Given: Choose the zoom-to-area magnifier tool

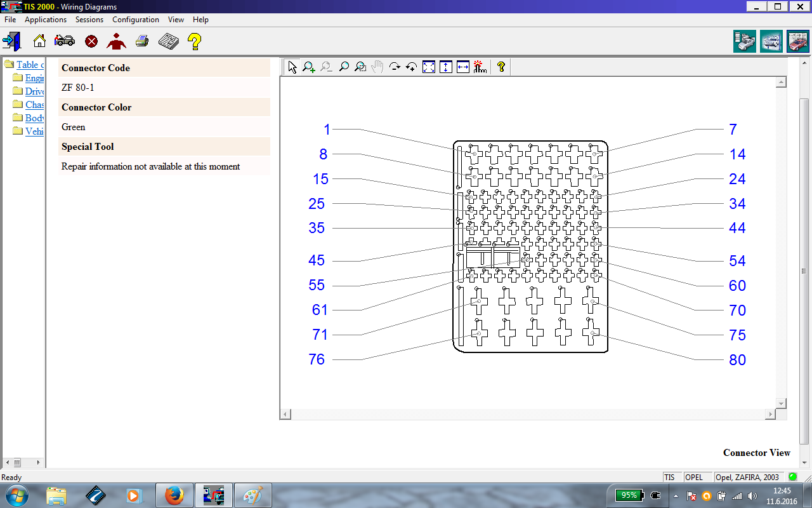Looking at the screenshot, I should coord(360,67).
